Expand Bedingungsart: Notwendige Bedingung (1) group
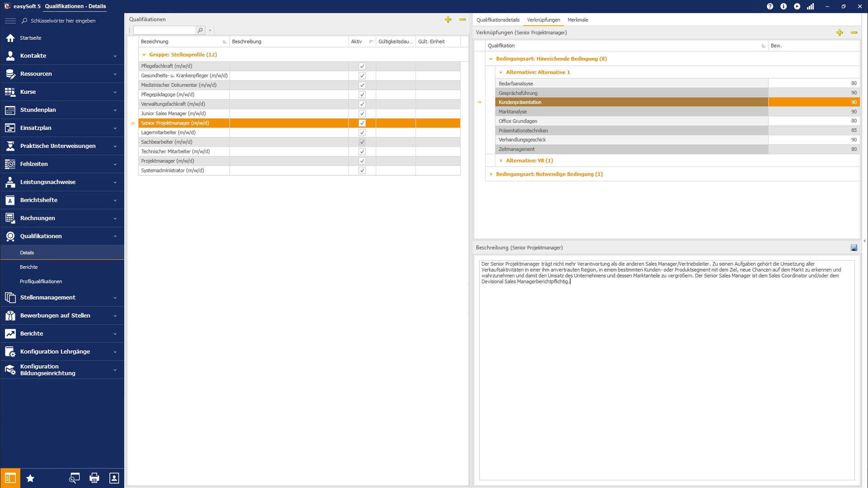The width and height of the screenshot is (868, 488). [491, 174]
